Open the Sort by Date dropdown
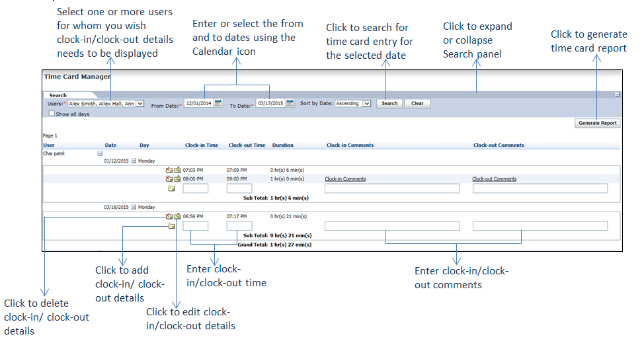This screenshot has height=357, width=644. tap(367, 104)
